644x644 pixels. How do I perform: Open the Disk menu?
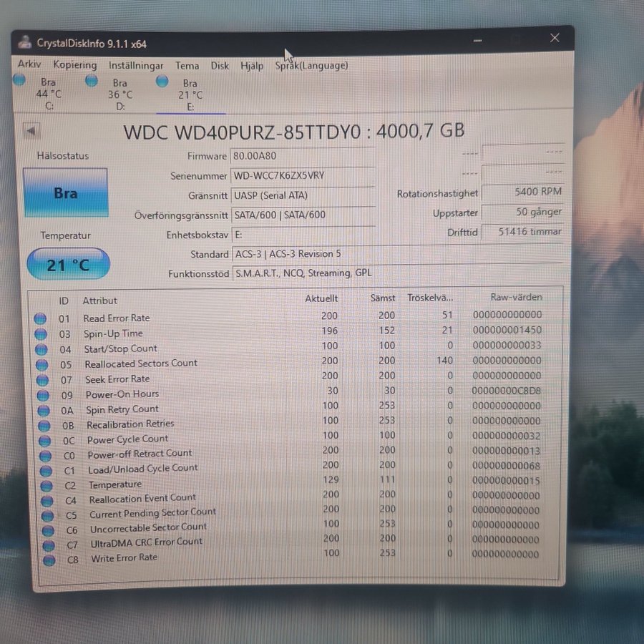220,66
